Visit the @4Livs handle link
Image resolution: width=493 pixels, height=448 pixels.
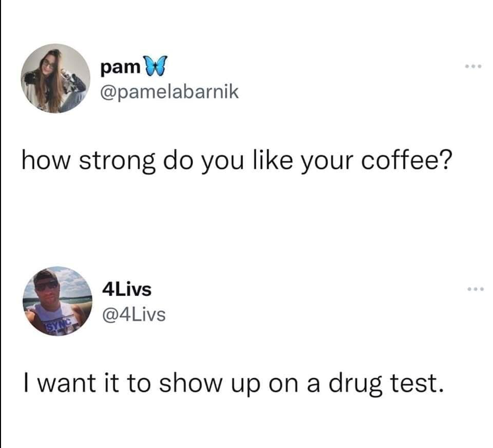coord(134,314)
